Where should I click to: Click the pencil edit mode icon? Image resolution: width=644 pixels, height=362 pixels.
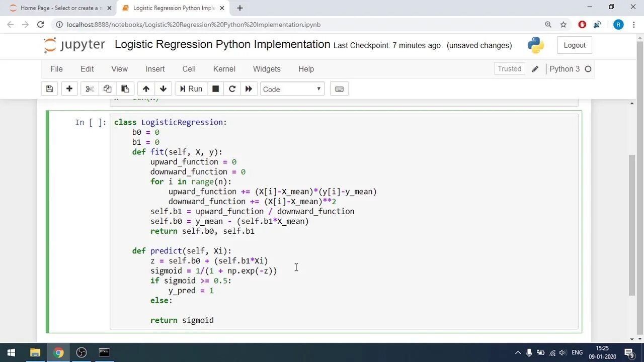(535, 69)
